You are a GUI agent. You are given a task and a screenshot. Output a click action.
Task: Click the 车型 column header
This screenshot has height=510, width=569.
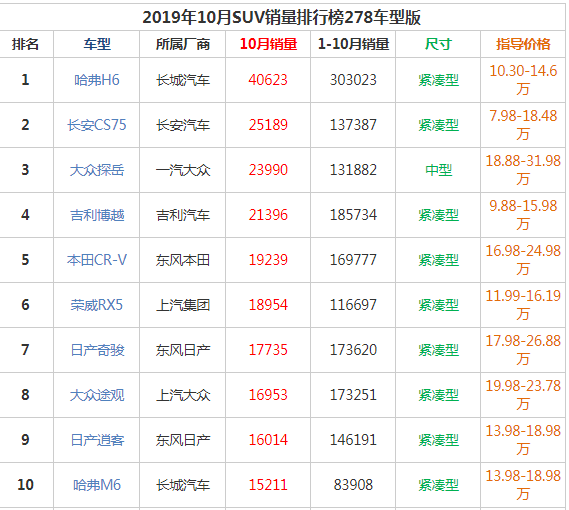point(97,44)
